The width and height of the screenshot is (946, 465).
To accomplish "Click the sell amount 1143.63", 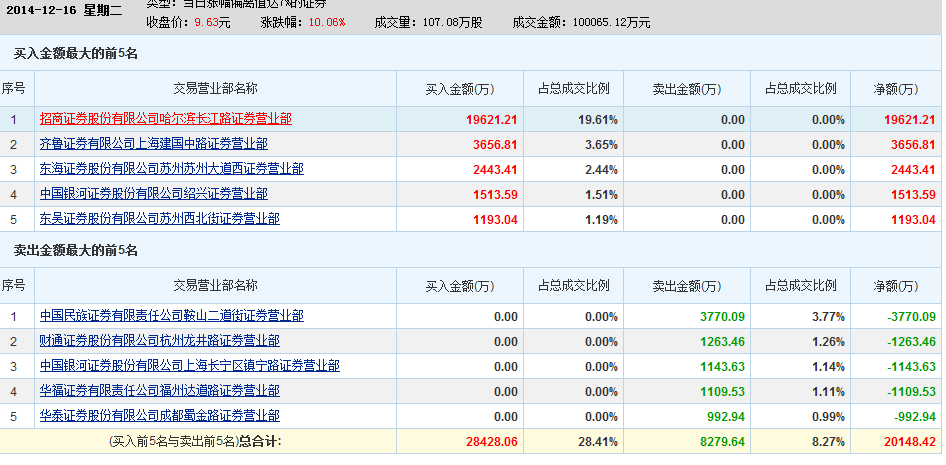I will pyautogui.click(x=722, y=367).
